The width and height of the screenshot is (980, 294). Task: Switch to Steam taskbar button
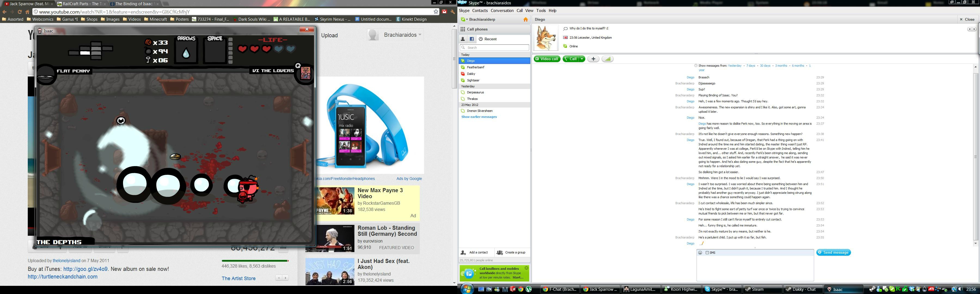click(x=762, y=289)
